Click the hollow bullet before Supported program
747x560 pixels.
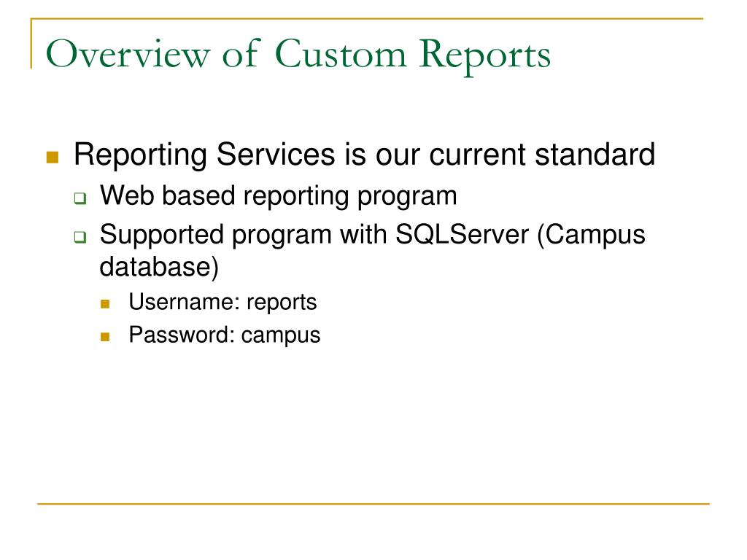click(80, 237)
